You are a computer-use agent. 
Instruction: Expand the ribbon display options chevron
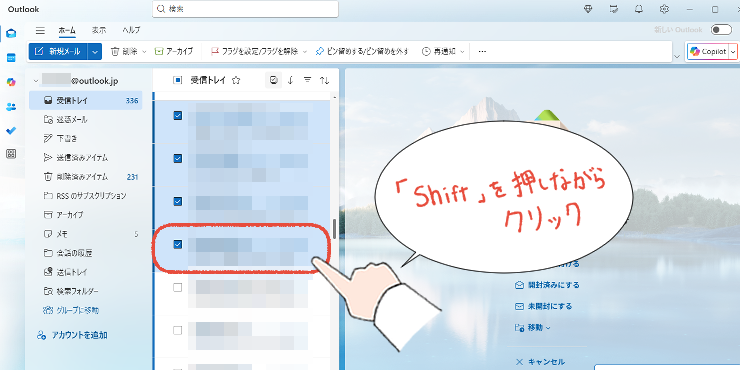click(x=677, y=56)
